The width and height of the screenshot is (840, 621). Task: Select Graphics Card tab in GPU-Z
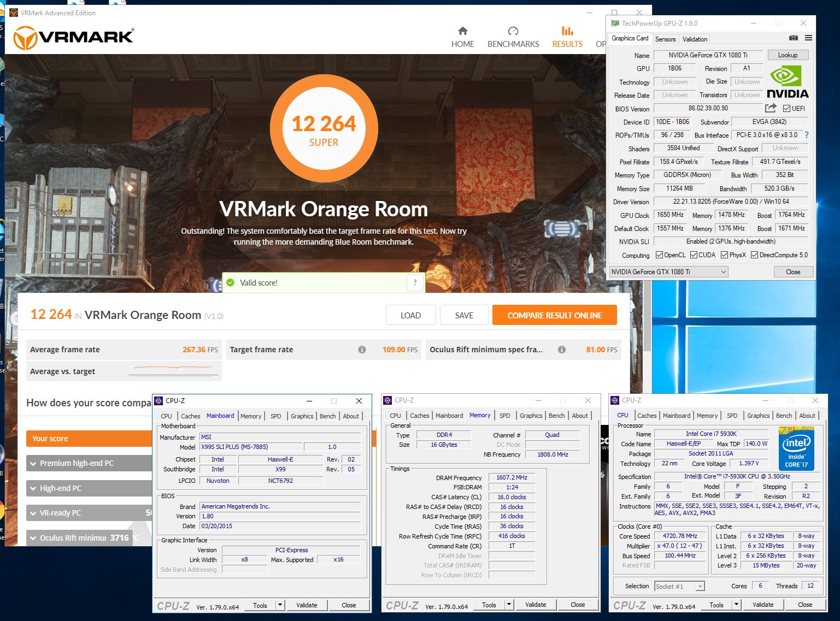630,38
